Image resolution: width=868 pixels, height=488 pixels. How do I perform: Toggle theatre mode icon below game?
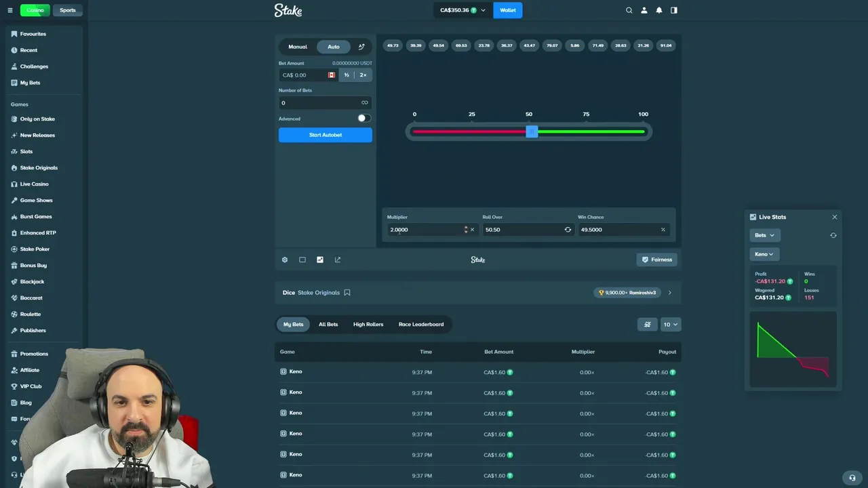point(302,260)
